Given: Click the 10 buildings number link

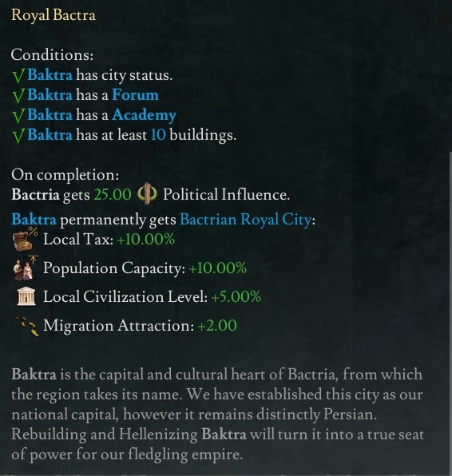Looking at the screenshot, I should 158,134.
